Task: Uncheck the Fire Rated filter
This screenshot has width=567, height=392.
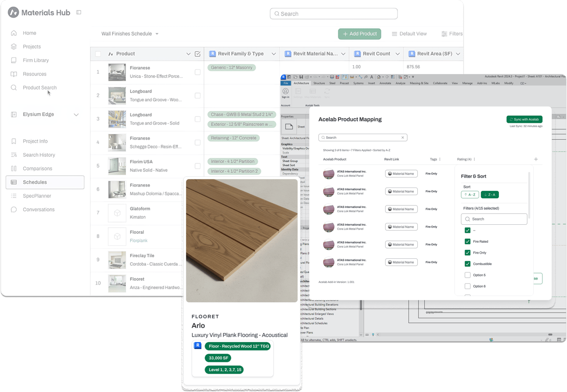Action: coord(467,241)
